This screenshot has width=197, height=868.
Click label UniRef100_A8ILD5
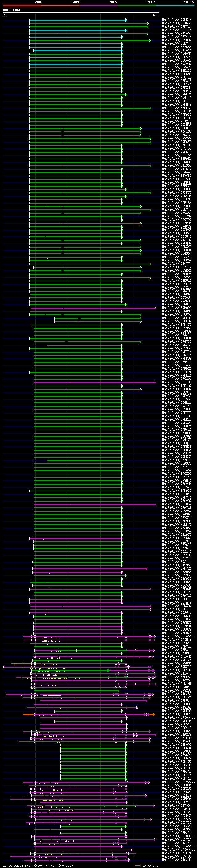pos(177,737)
